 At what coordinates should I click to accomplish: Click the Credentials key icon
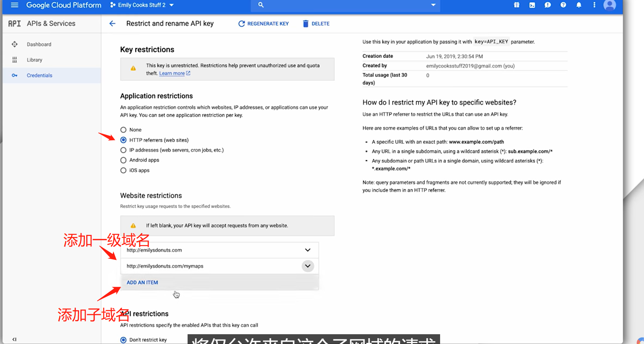click(x=15, y=75)
